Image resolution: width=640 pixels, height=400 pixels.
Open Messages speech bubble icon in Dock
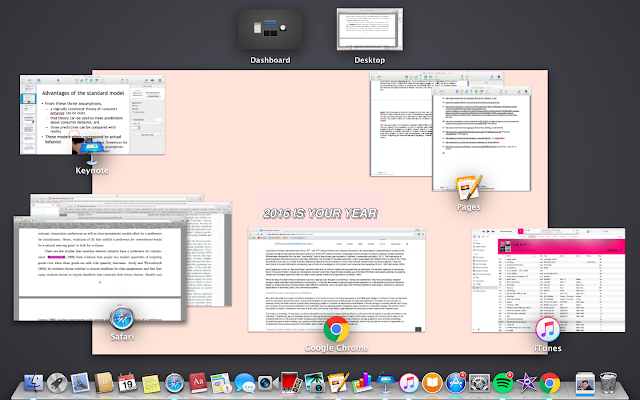point(244,383)
